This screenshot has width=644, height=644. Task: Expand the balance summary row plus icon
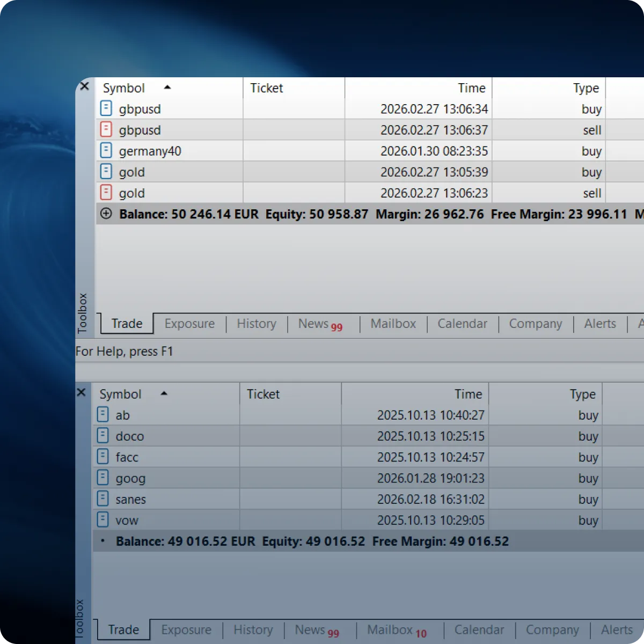click(106, 214)
